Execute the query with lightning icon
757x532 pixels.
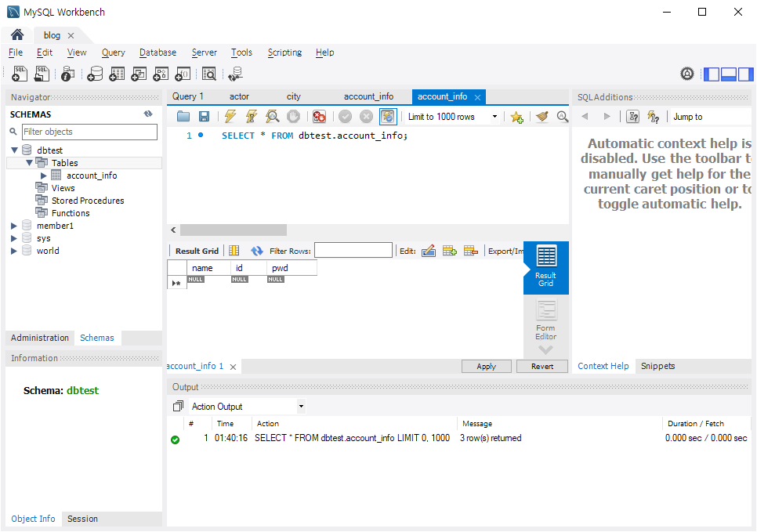click(x=230, y=116)
